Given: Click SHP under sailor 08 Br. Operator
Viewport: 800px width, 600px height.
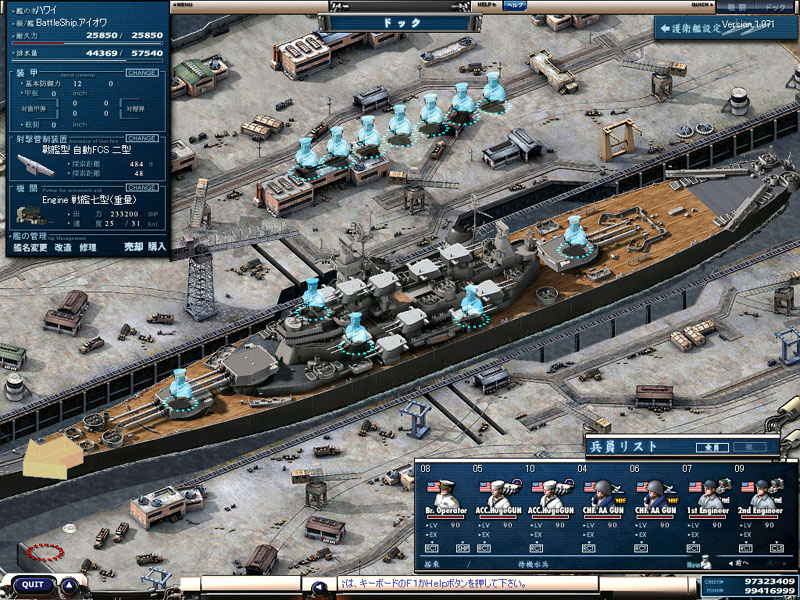Looking at the screenshot, I should (462, 548).
